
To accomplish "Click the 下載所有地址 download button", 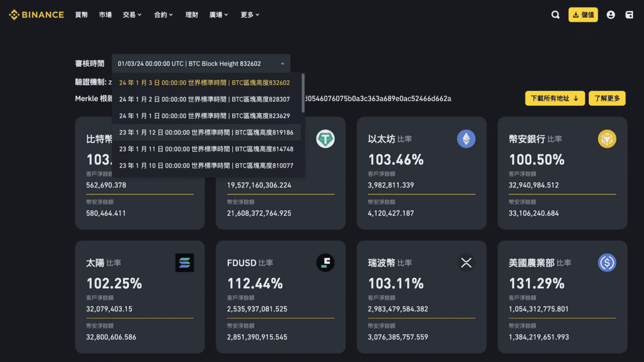I will pyautogui.click(x=555, y=98).
